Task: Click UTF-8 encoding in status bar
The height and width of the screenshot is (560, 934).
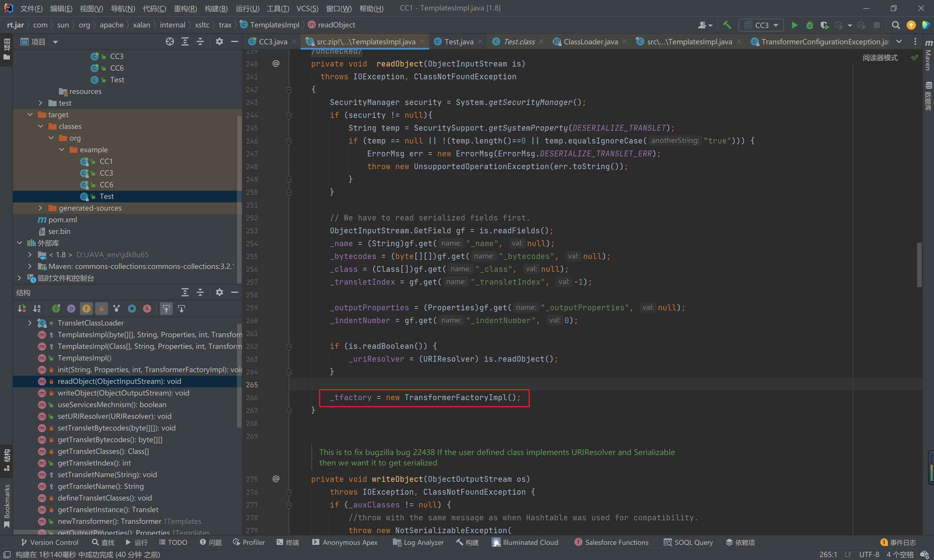Action: coord(869,554)
